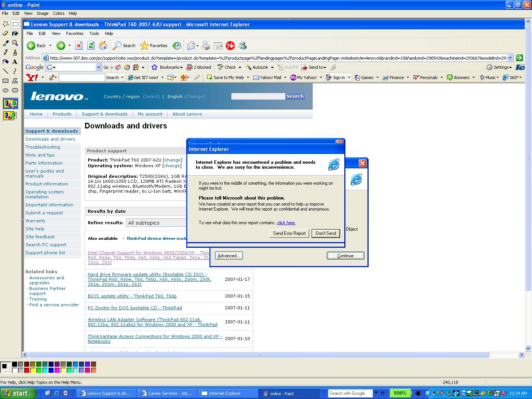Open Paint's Colors menu
The image size is (532, 399).
[x=59, y=13]
